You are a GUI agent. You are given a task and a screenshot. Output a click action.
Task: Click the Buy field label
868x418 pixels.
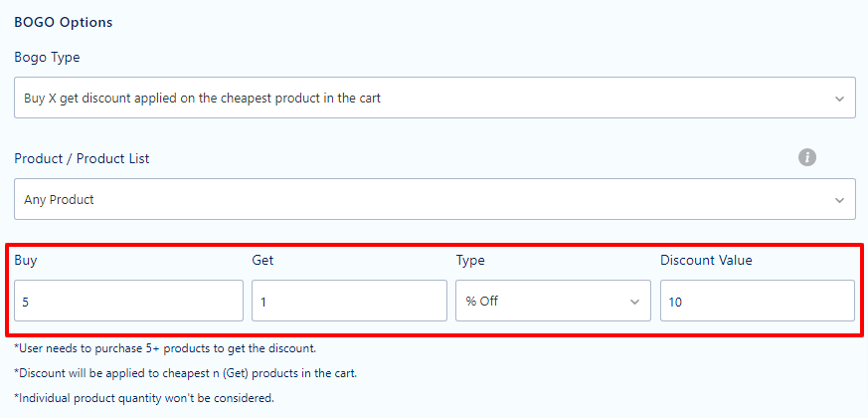point(26,261)
